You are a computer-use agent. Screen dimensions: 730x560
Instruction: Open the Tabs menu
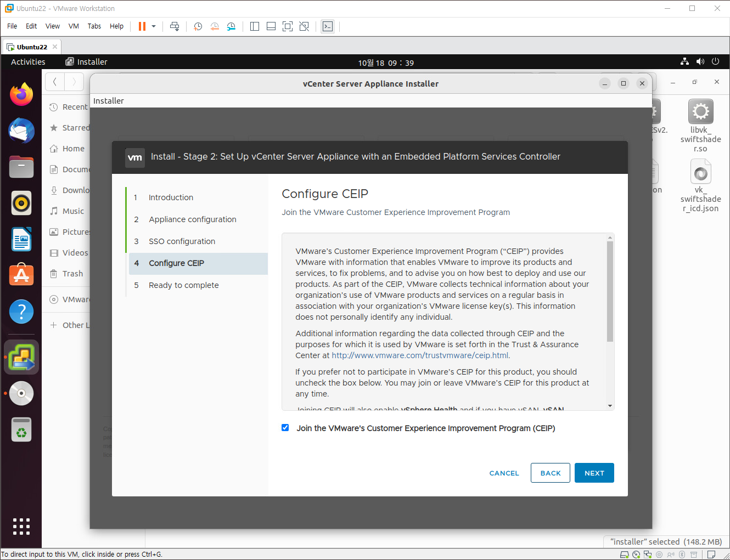(x=94, y=26)
